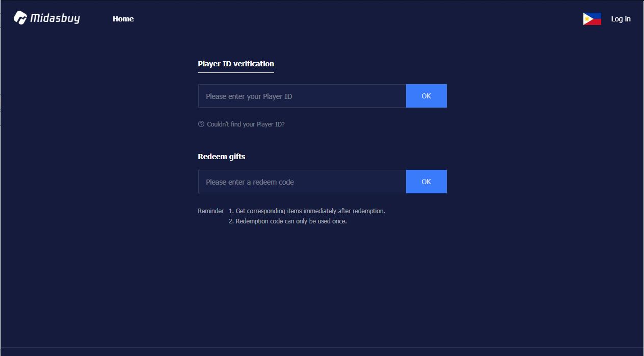Focus the Player ID input field
The width and height of the screenshot is (644, 356).
[x=302, y=96]
